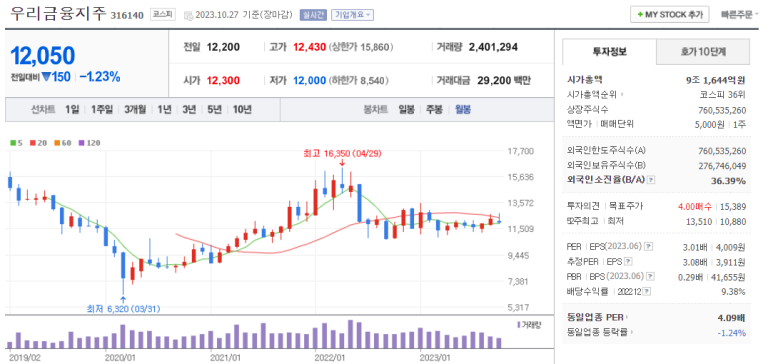Expand the 시가총액순위 arrow link
The height and width of the screenshot is (364, 773).
pyautogui.click(x=622, y=95)
